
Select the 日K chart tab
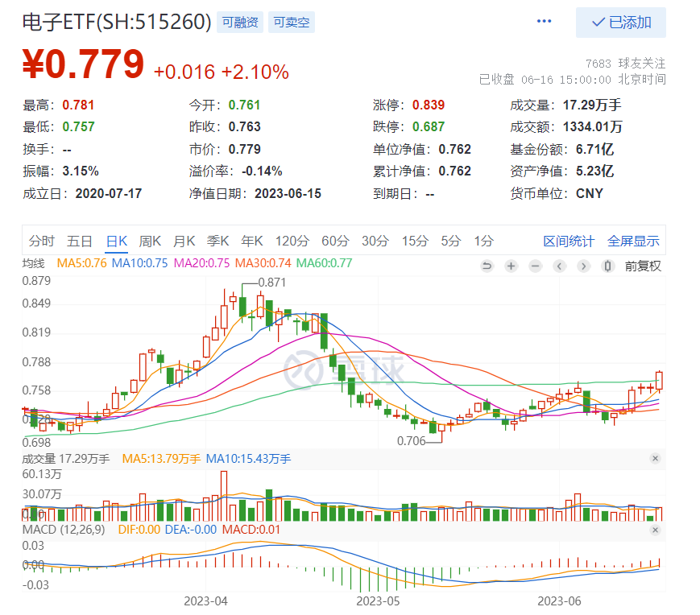(x=117, y=241)
